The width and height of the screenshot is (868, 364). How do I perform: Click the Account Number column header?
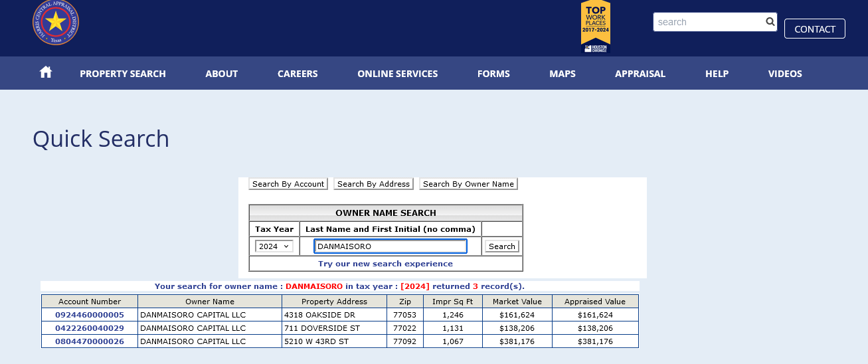coord(90,302)
